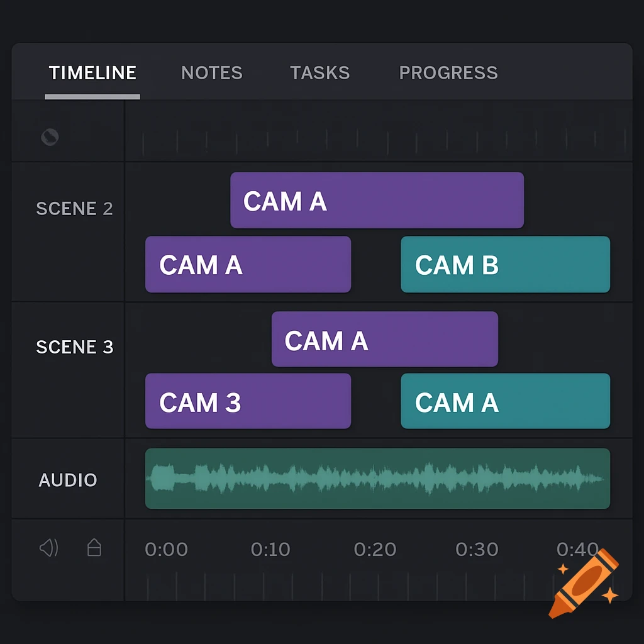Click the green audio waveform clip
The height and width of the screenshot is (644, 644).
pos(377,478)
